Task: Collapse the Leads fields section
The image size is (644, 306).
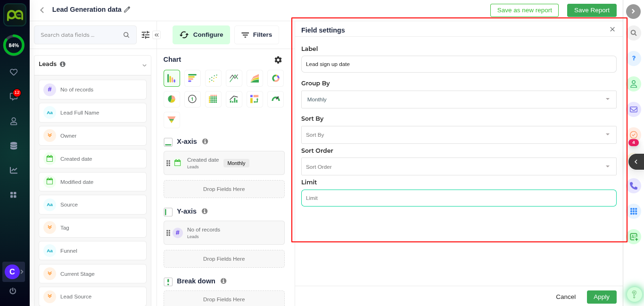Action: tap(144, 65)
